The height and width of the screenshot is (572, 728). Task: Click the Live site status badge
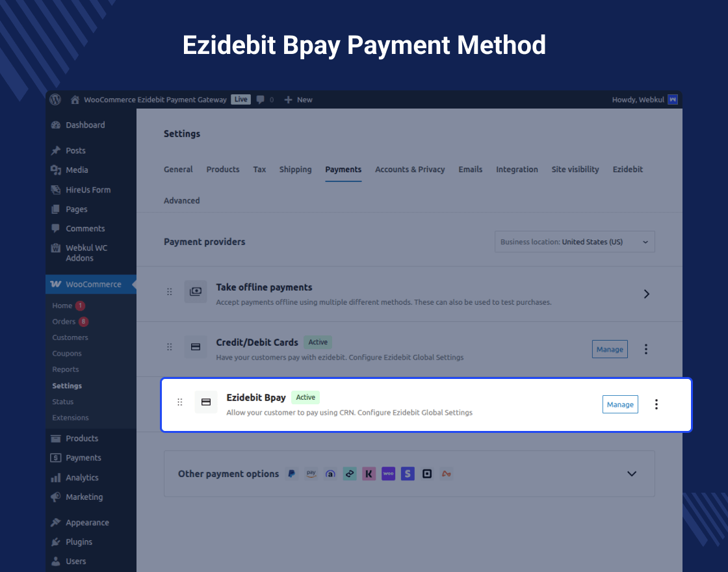(x=241, y=99)
